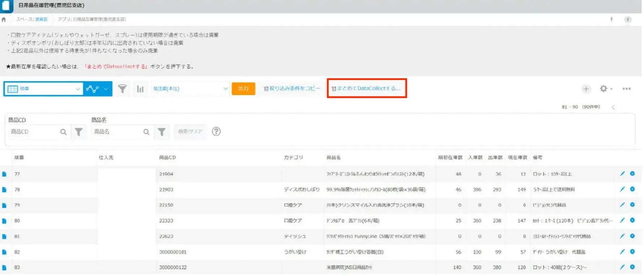Click the filter icon next to 商品名 search
This screenshot has height=276, width=644.
[162, 132]
